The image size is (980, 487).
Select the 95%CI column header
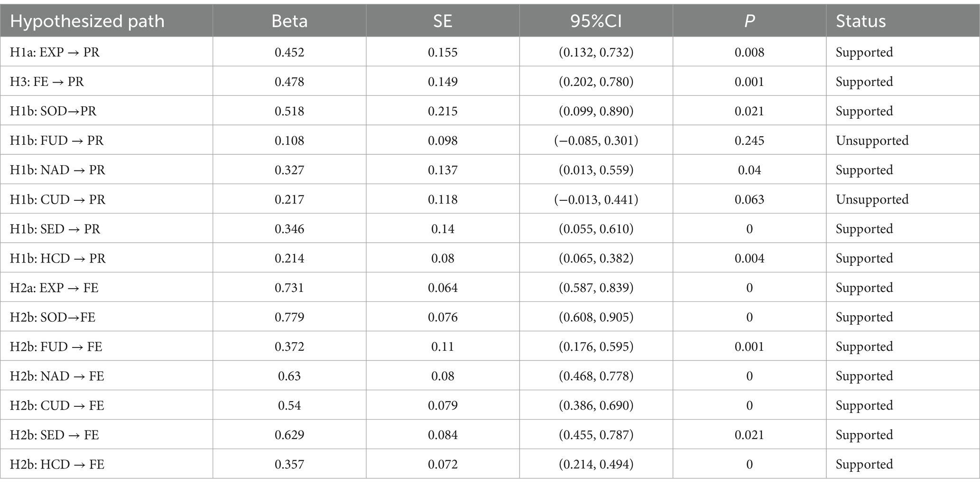pos(596,21)
